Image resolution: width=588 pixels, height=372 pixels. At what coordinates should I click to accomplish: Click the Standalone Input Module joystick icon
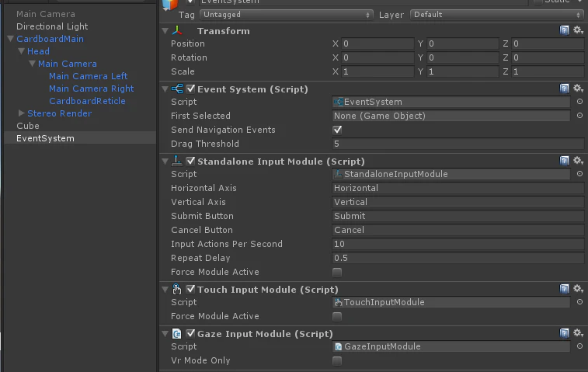click(x=177, y=161)
